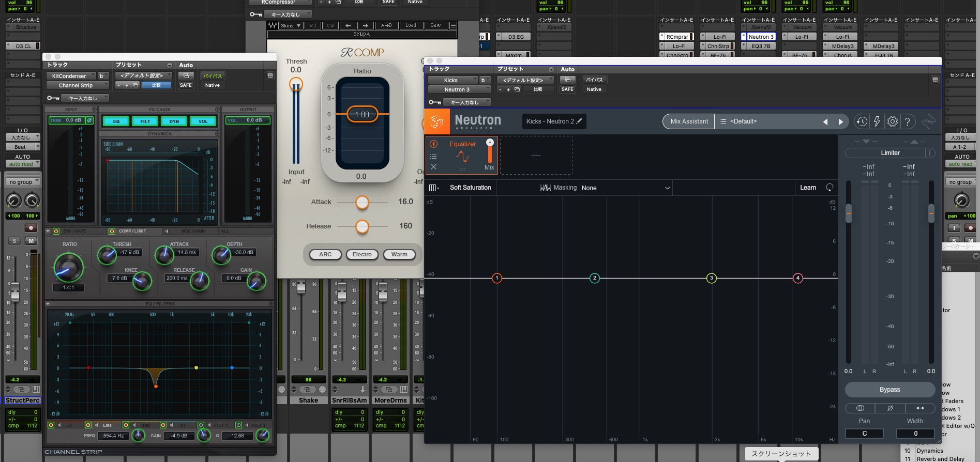980x462 pixels.
Task: Toggle DYN block in FX Chain
Action: (x=174, y=121)
